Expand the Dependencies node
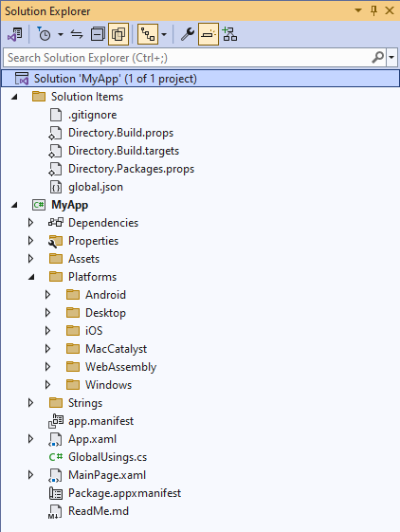The width and height of the screenshot is (400, 532). tap(30, 223)
